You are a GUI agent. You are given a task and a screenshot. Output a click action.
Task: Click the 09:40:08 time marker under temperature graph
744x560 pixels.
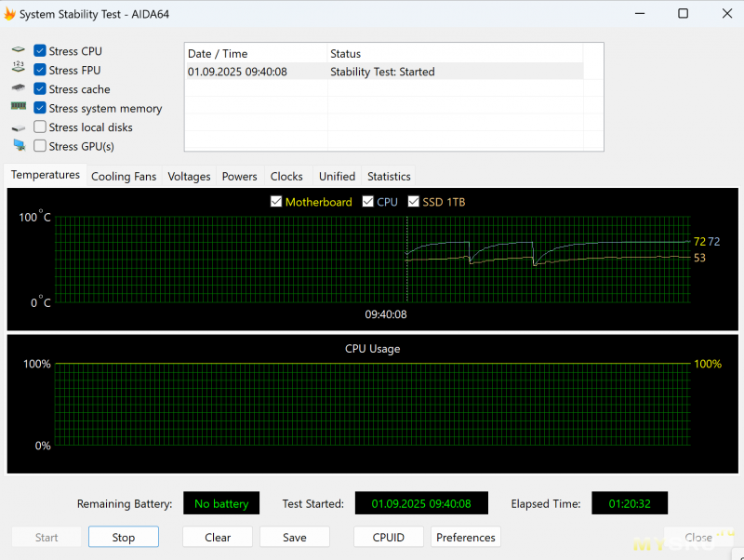386,314
